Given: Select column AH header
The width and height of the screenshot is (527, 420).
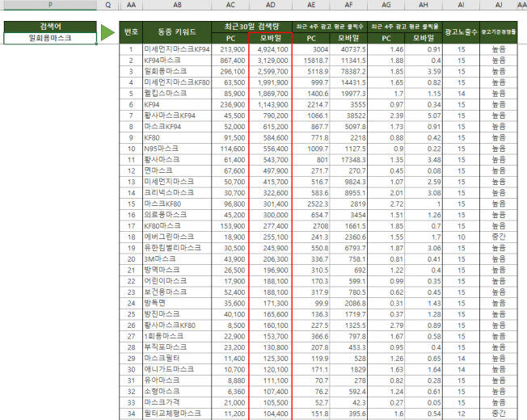Looking at the screenshot, I should [424, 5].
